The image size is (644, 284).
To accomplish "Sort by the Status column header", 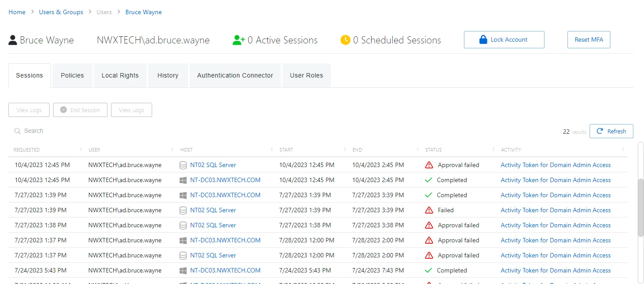I will click(433, 150).
